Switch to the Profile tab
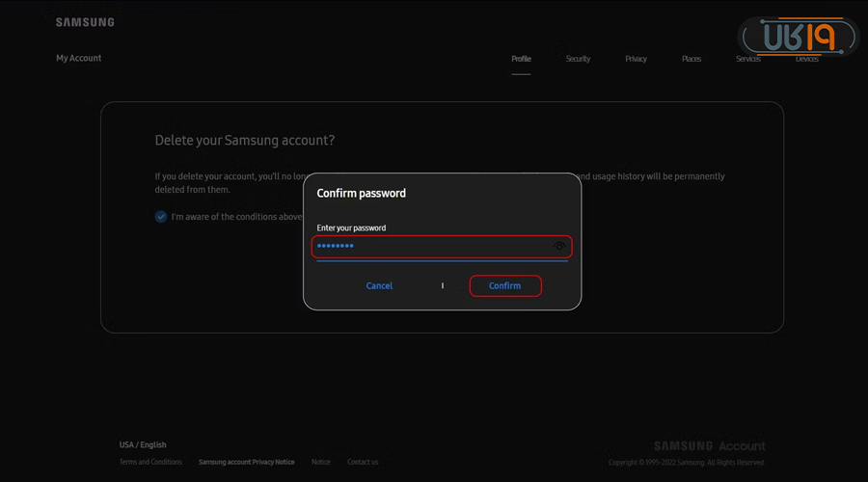Screen dimensions: 868x482 pyautogui.click(x=521, y=59)
